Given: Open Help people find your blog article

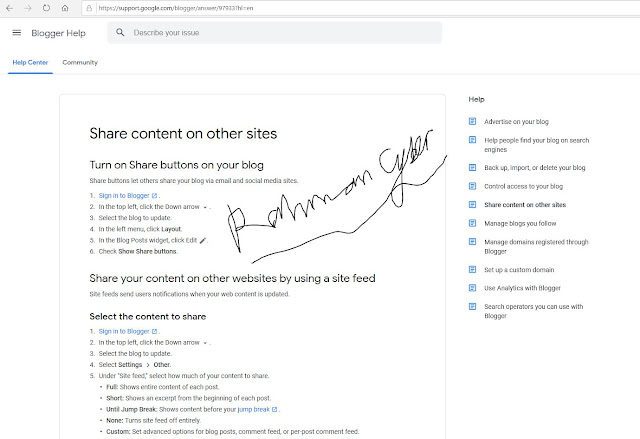Looking at the screenshot, I should (536, 145).
